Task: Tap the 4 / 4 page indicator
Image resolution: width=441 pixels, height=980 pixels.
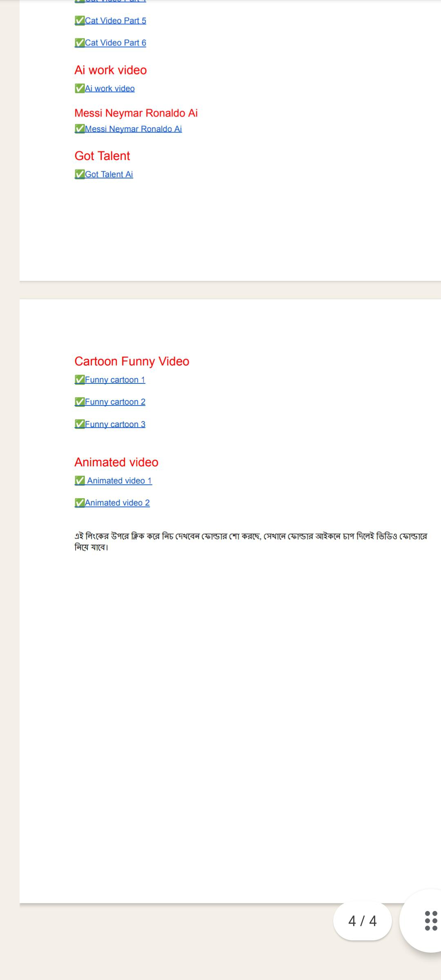Action: point(362,921)
